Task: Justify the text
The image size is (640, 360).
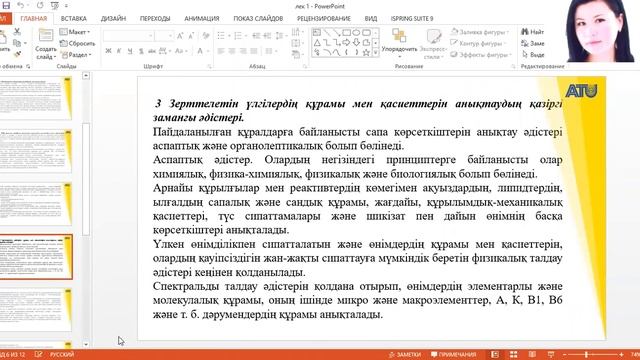Action: click(x=254, y=51)
